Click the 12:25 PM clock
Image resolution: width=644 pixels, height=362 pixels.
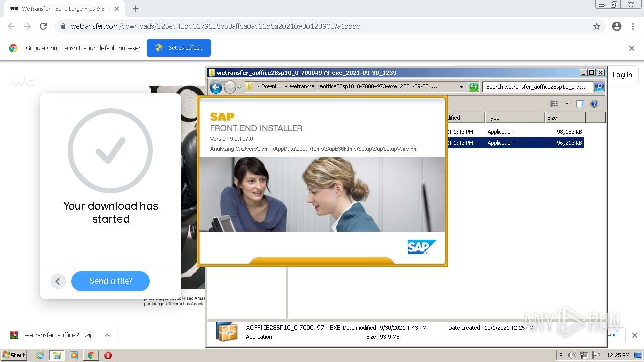618,355
